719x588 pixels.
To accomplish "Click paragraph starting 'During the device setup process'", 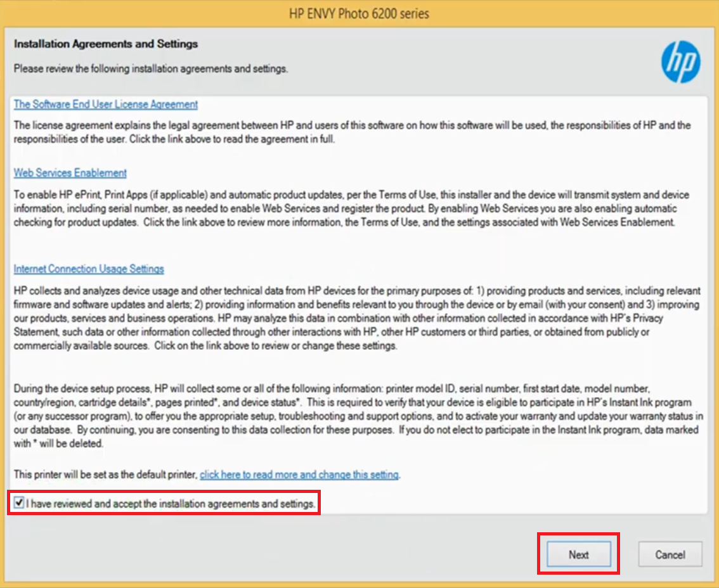I will (359, 416).
